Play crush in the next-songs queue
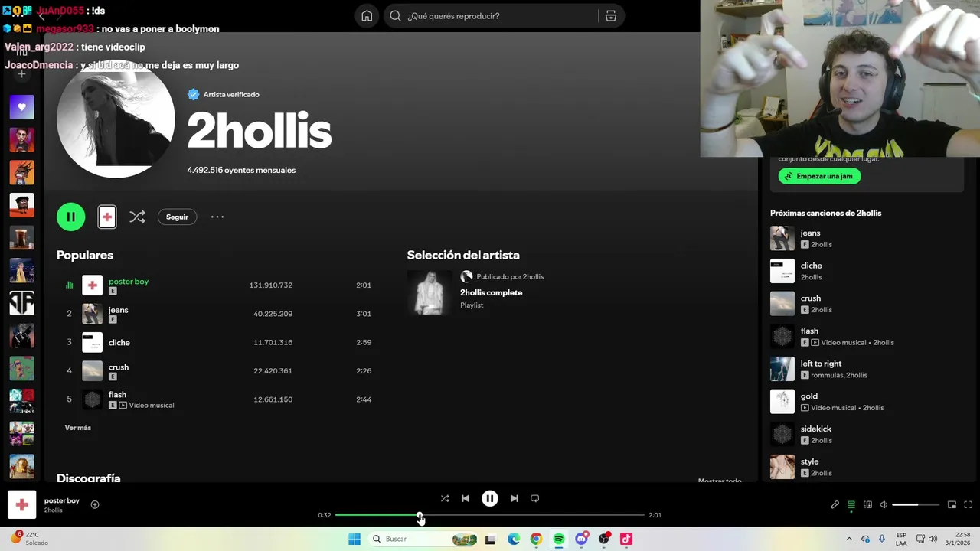 coord(810,298)
